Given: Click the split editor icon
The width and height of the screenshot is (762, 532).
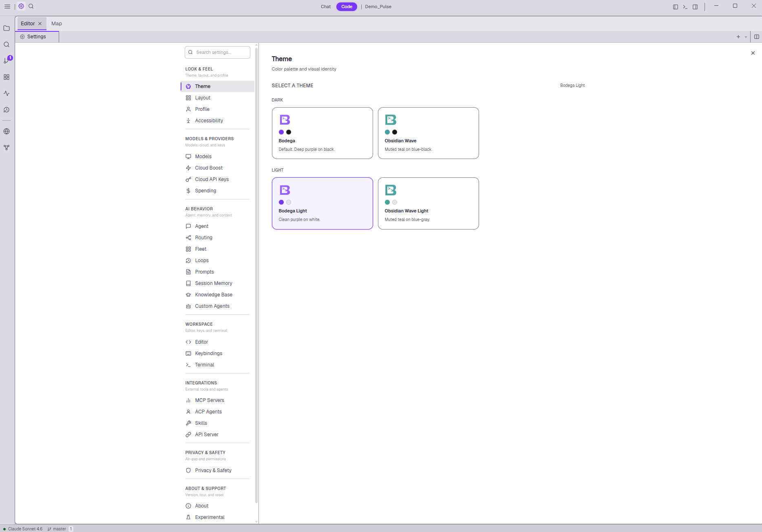Looking at the screenshot, I should coord(757,37).
